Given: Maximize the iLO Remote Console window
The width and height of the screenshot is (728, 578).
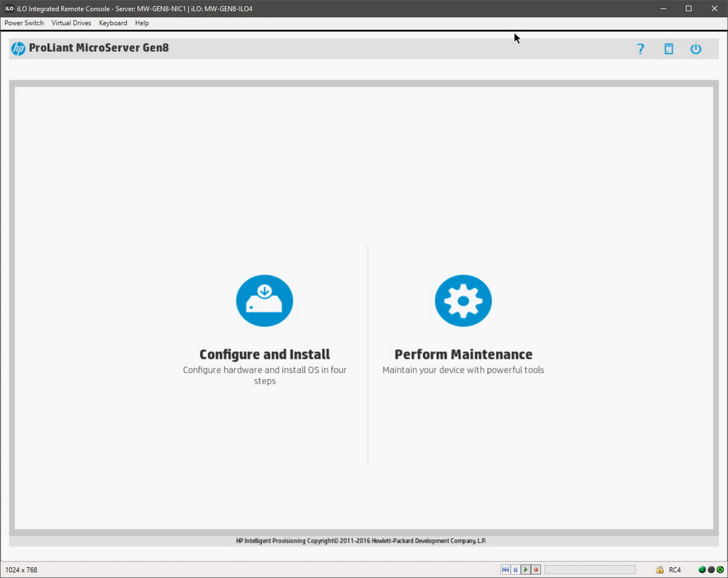Looking at the screenshot, I should (688, 9).
